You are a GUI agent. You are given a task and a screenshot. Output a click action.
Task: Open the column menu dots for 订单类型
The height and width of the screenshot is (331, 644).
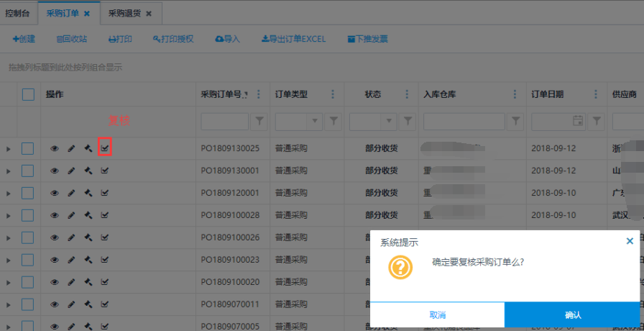[331, 94]
